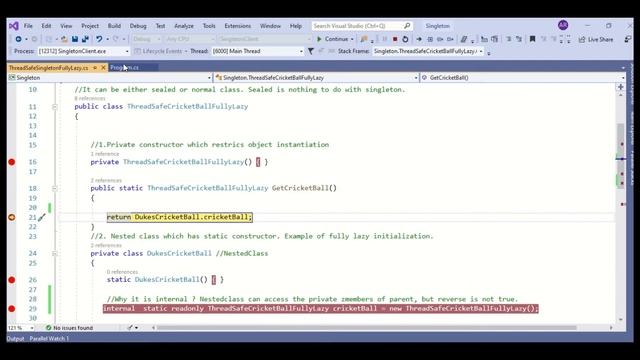Viewport: 640px width, 360px height.
Task: Open the ThreadSafeCricketBallFullyLazy type dropdown
Action: 316,78
